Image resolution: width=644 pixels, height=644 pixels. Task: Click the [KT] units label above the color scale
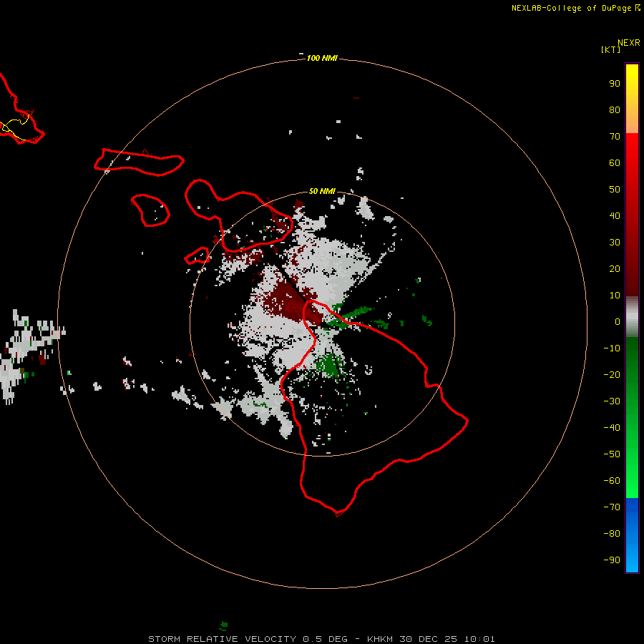click(611, 49)
